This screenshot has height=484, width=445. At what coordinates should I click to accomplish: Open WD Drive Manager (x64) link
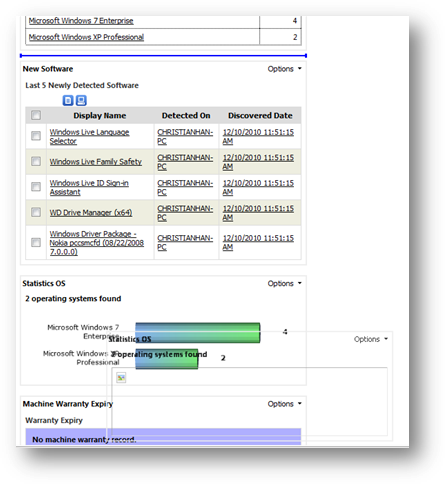91,212
